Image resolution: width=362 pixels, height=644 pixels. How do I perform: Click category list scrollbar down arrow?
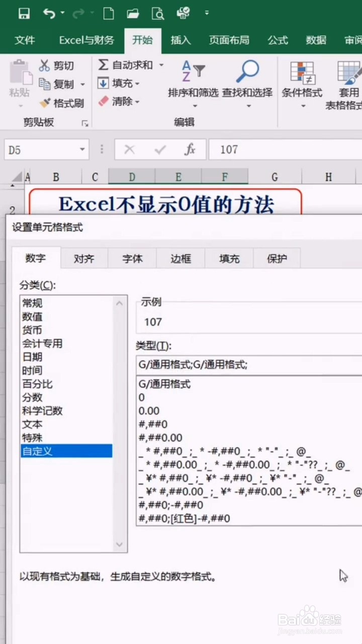click(x=120, y=544)
